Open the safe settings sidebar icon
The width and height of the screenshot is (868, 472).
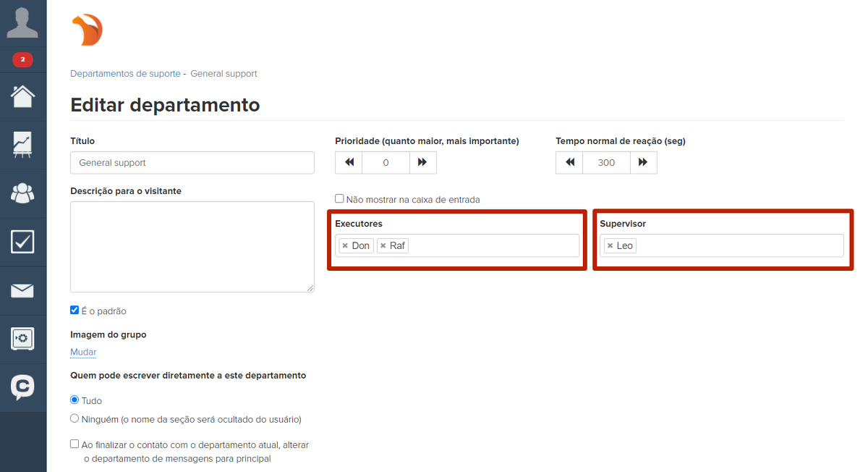pyautogui.click(x=22, y=338)
